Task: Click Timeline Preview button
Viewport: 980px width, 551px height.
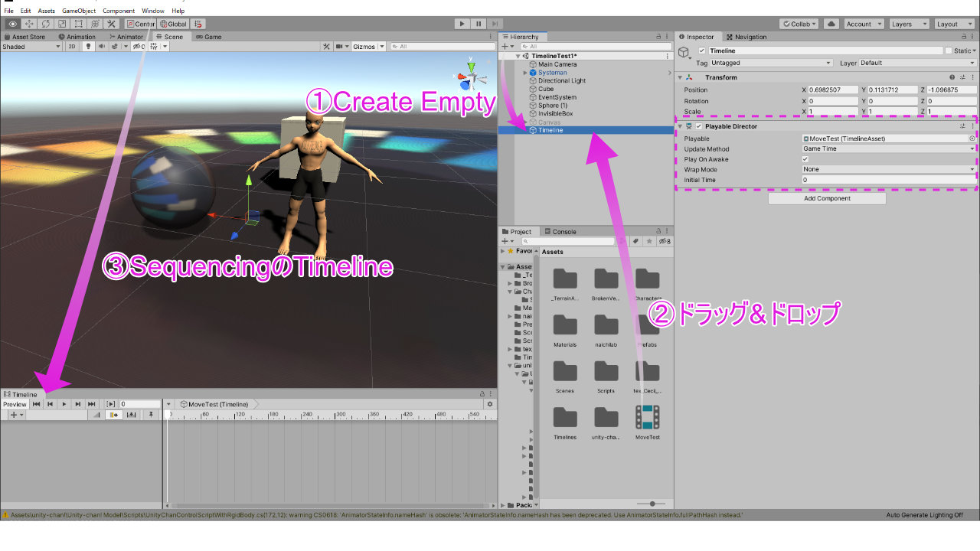Action: 15,404
